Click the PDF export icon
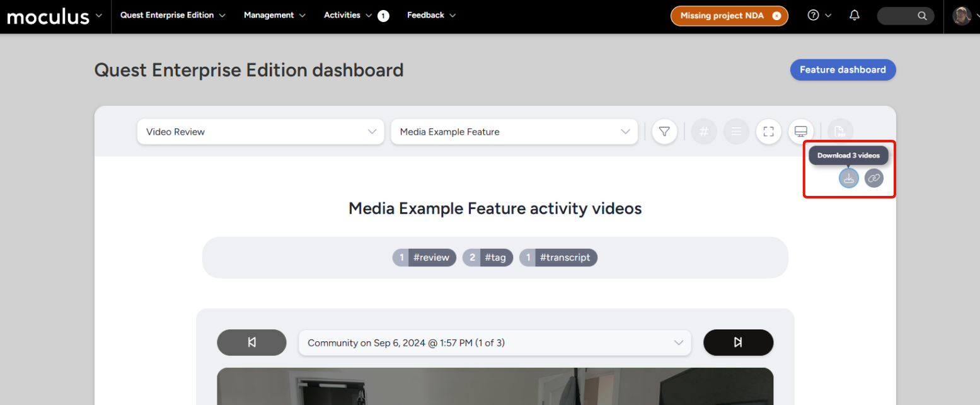The width and height of the screenshot is (980, 405). [x=839, y=132]
